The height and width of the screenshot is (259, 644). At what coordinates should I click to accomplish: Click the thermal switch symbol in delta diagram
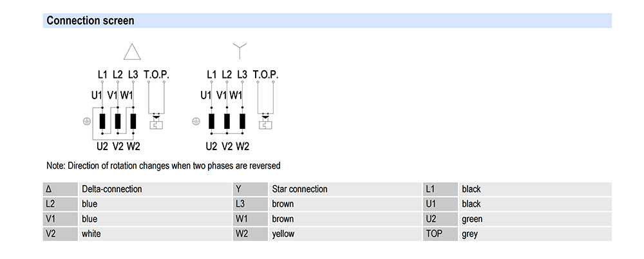156,120
